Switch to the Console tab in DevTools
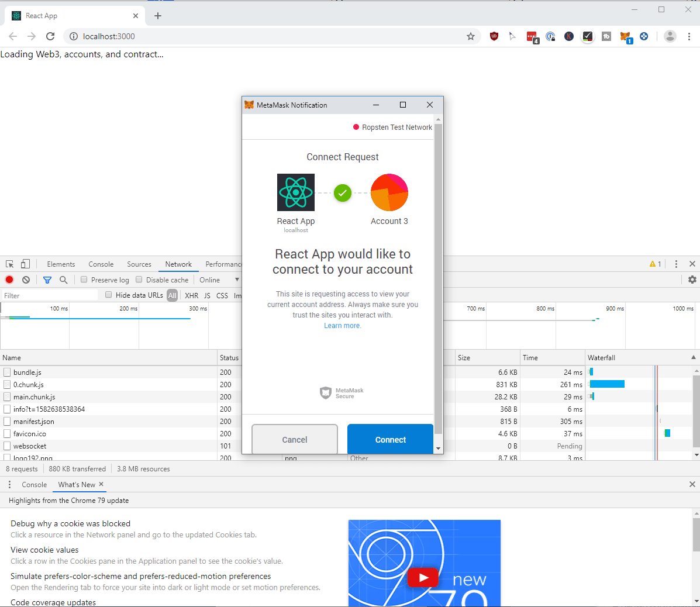Image resolution: width=700 pixels, height=607 pixels. tap(101, 264)
